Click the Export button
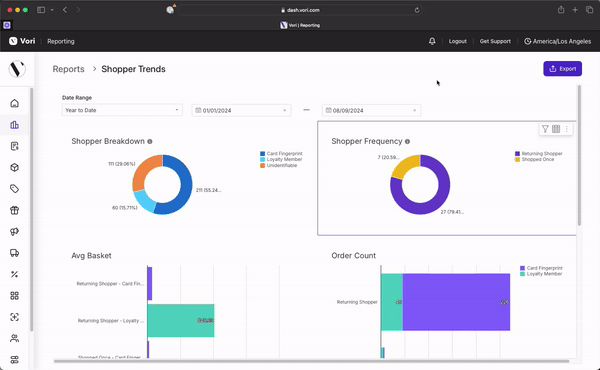This screenshot has width=600, height=370. pos(562,69)
